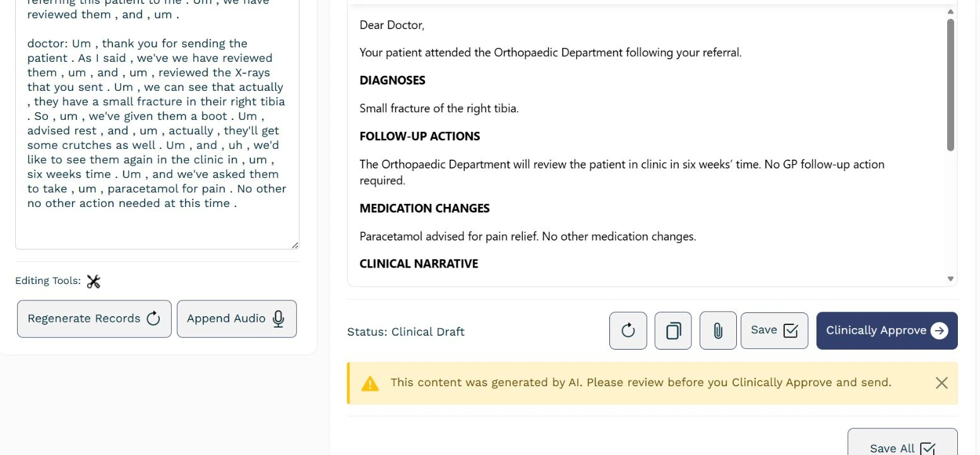
Task: Click the checkmark box icon on Save All
Action: [x=928, y=448]
